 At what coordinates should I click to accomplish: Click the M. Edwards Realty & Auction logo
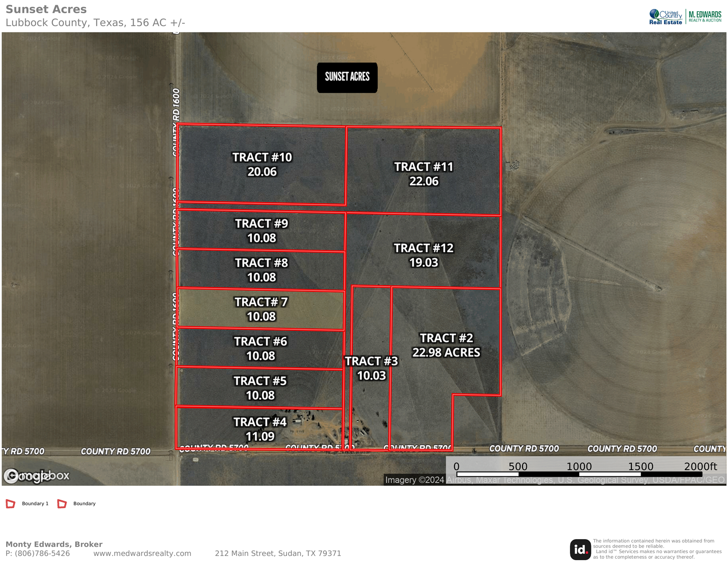click(705, 17)
